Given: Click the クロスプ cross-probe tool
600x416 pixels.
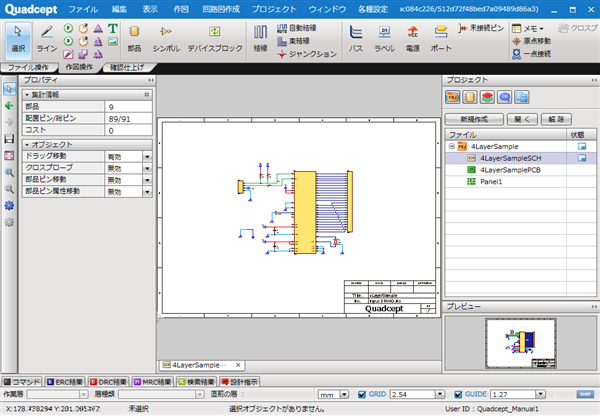Looking at the screenshot, I should pyautogui.click(x=577, y=28).
